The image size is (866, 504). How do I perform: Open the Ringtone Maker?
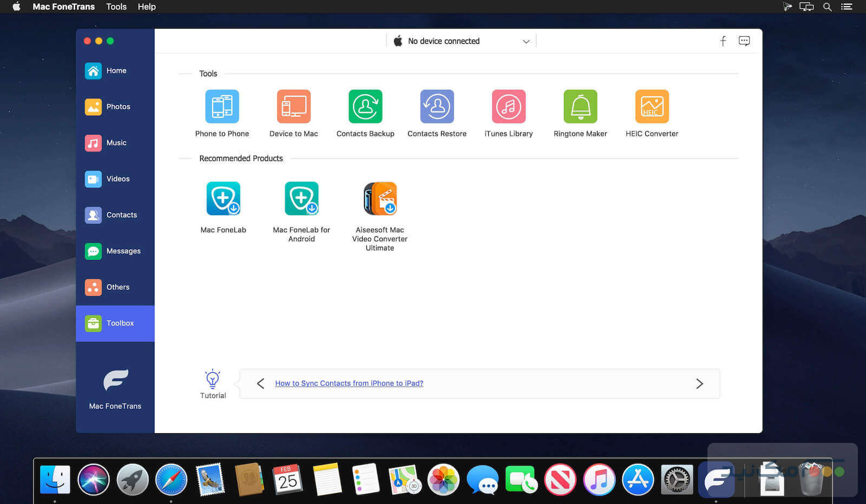click(x=580, y=107)
